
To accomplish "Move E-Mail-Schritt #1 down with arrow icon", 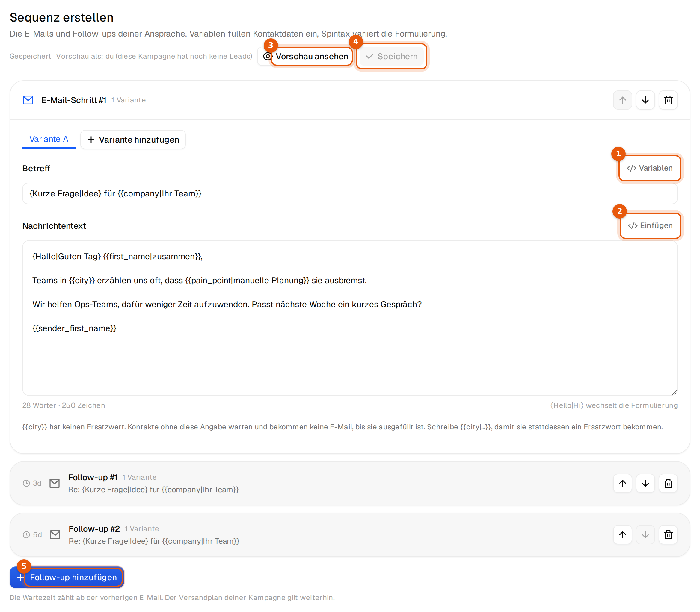I will pyautogui.click(x=645, y=100).
